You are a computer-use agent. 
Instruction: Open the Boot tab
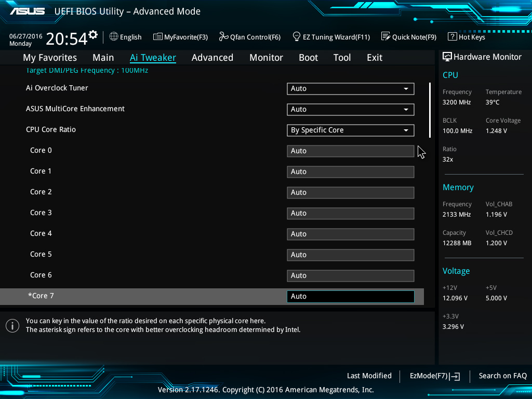[x=309, y=58]
